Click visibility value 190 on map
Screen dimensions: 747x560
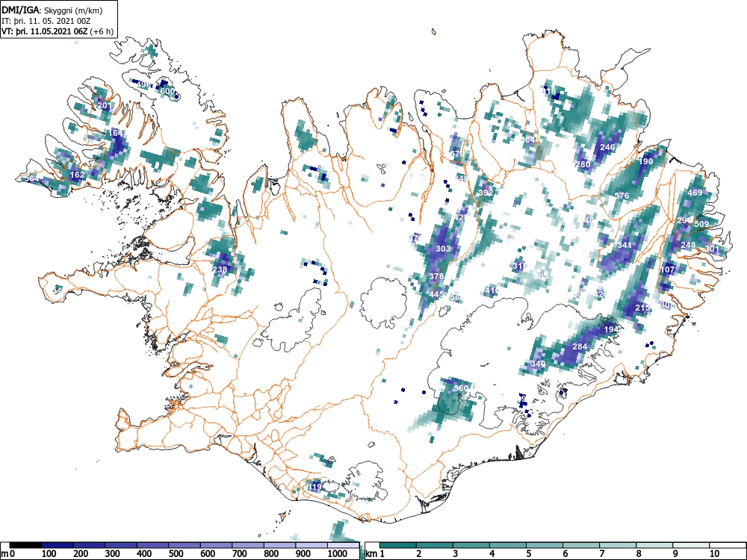coord(646,161)
